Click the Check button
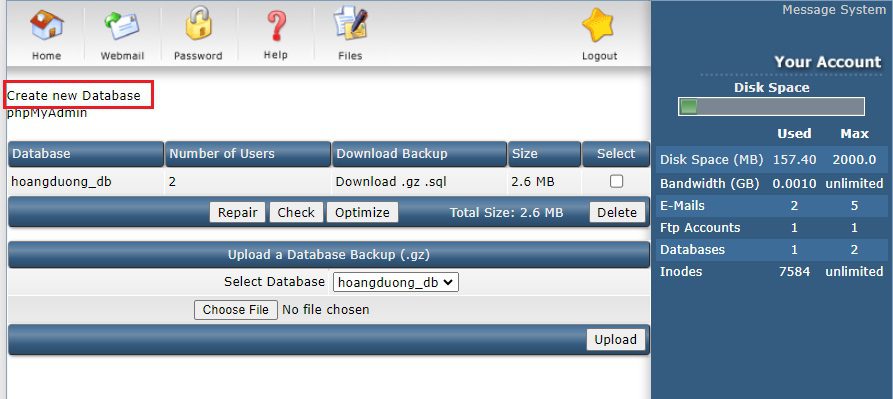Screen dimensions: 893x399 point(296,212)
